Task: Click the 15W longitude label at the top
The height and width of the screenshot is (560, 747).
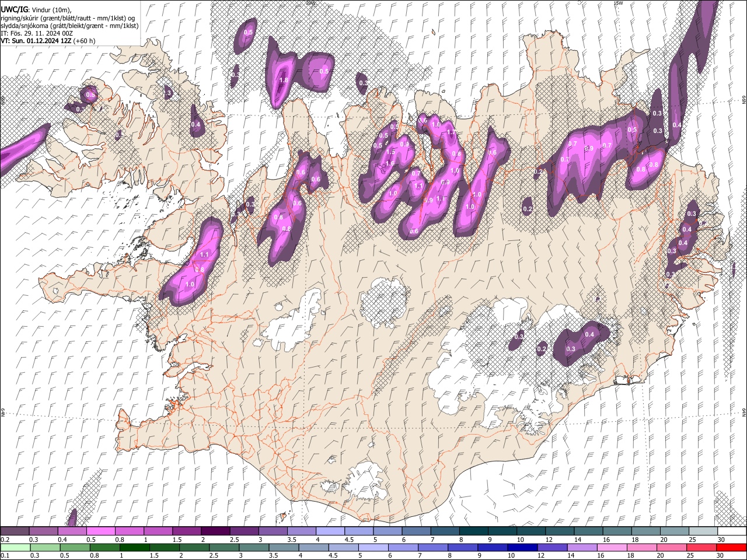Action: point(618,3)
